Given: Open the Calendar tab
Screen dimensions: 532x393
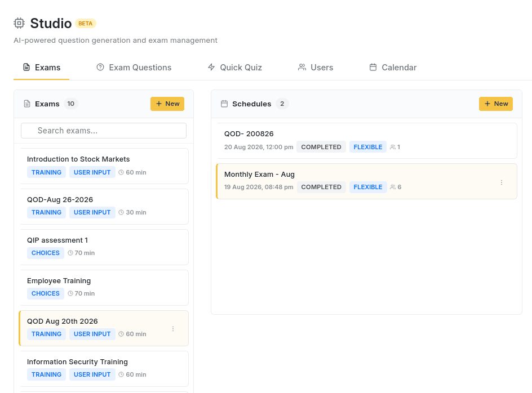Looking at the screenshot, I should click(393, 68).
